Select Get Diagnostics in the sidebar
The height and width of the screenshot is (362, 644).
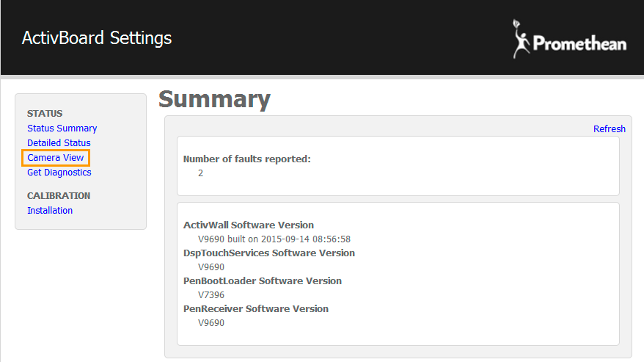click(x=59, y=173)
